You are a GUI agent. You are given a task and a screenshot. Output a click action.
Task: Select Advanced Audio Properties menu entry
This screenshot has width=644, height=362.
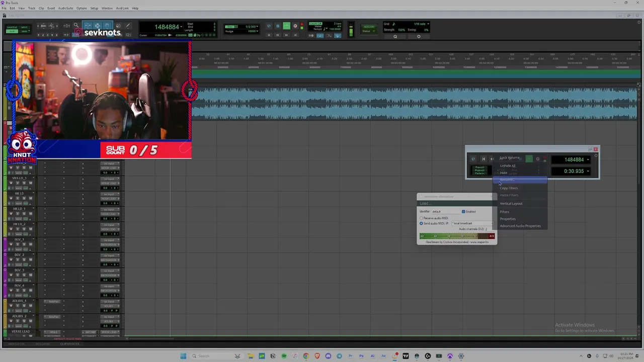pos(520,226)
